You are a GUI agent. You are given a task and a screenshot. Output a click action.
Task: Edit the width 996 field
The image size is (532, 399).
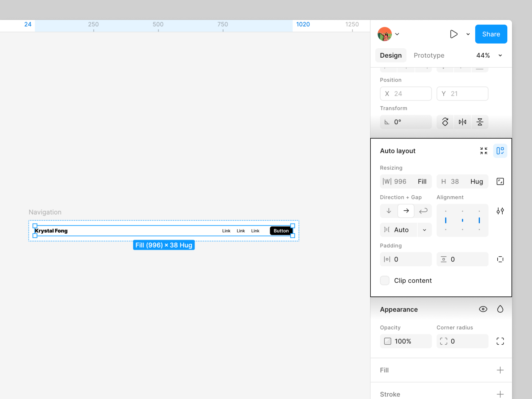click(396, 181)
